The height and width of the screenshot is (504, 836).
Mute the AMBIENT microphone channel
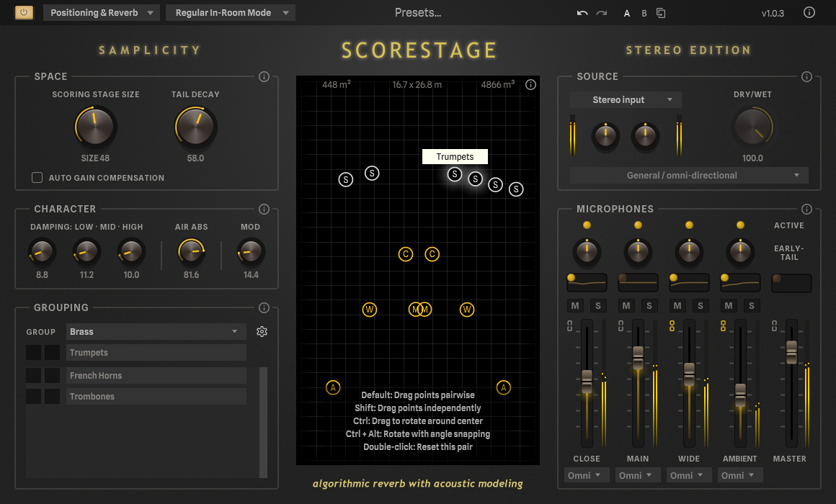tap(729, 305)
